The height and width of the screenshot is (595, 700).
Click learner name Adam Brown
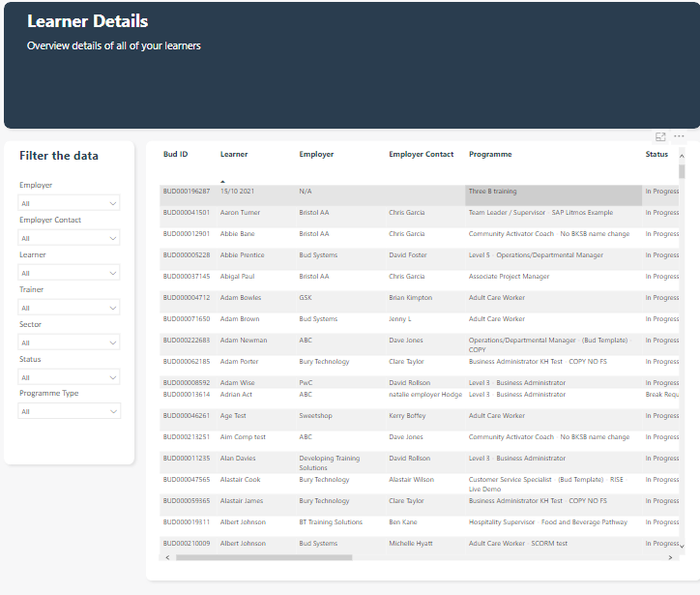(240, 319)
